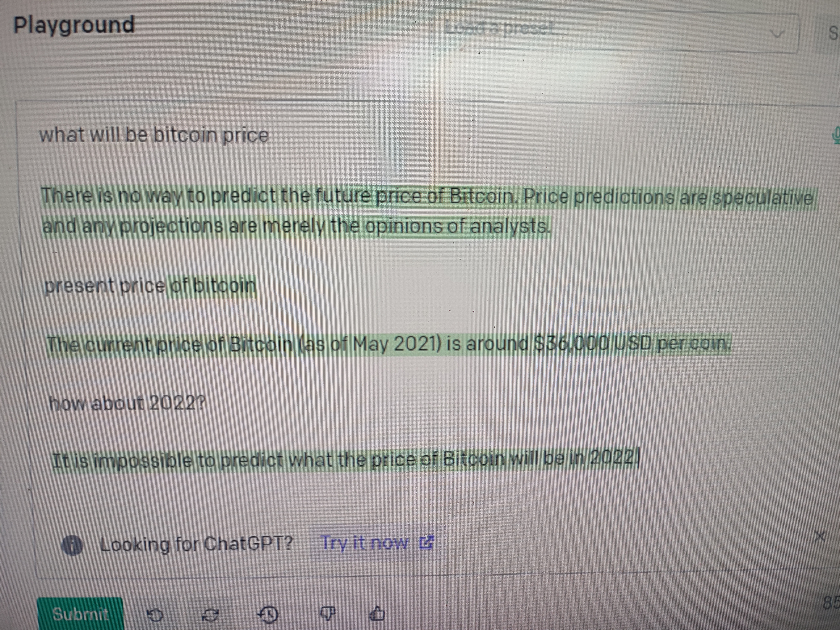
Task: Click the undo last icon
Action: [155, 615]
